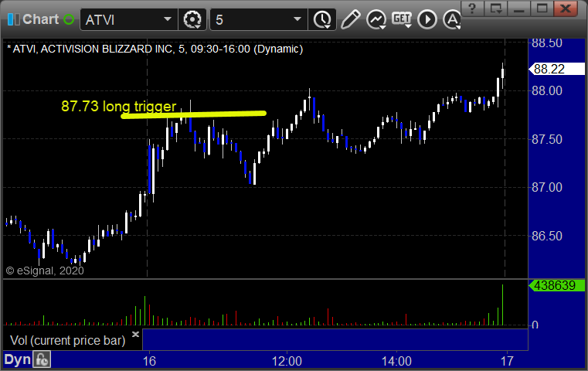This screenshot has width=588, height=371.
Task: Click the 438639 volume value tag
Action: [556, 285]
